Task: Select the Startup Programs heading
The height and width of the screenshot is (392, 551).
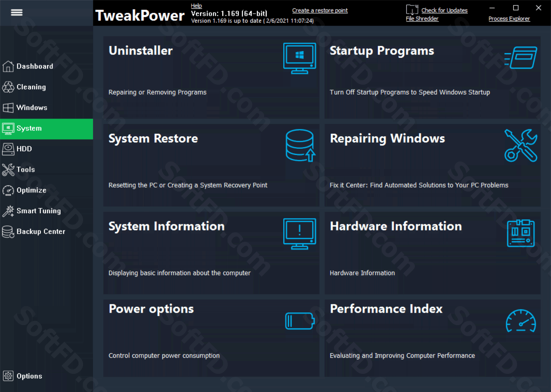Action: pos(382,51)
